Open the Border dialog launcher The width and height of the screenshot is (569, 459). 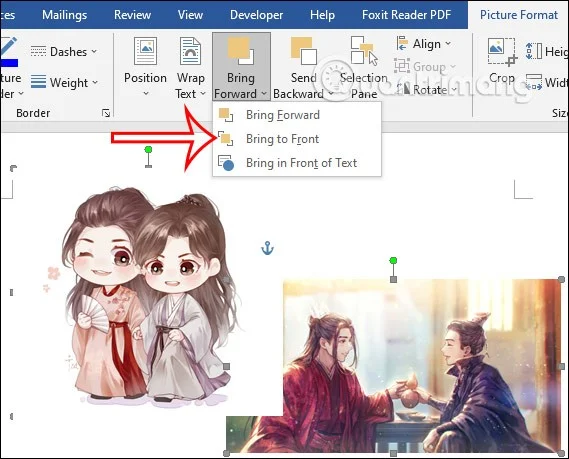coord(106,113)
